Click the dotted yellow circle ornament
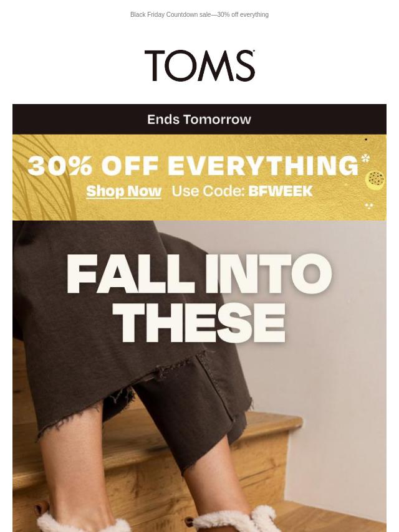Viewport: 399px width, 532px height. coord(375,179)
